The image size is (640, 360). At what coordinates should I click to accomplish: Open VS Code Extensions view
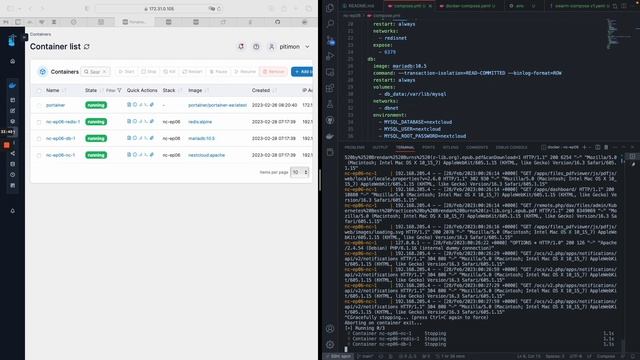330,88
